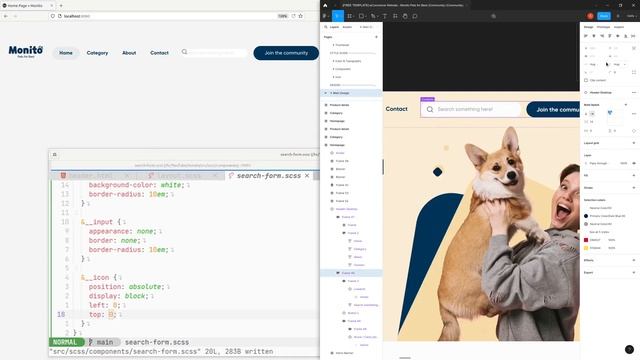The height and width of the screenshot is (360, 640).
Task: Select the search-form.scss editor tab
Action: coord(269,176)
